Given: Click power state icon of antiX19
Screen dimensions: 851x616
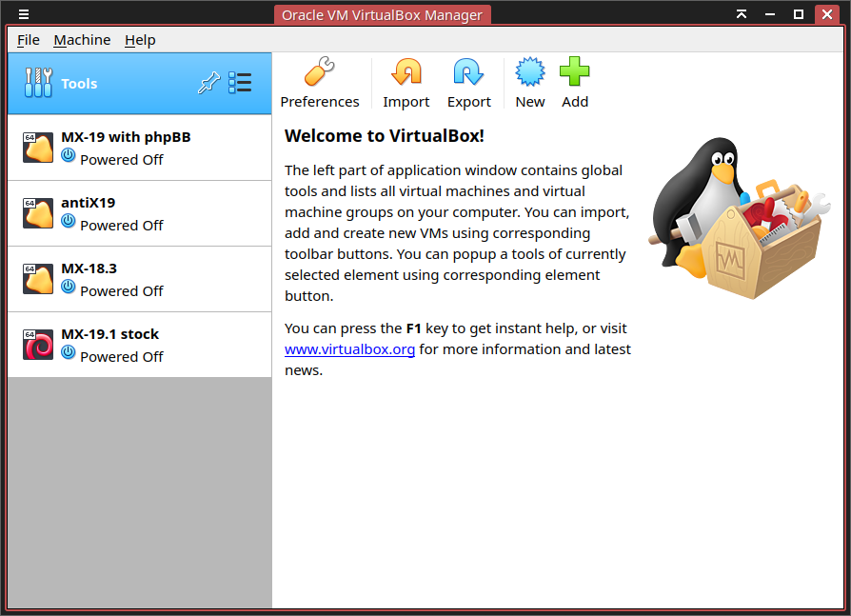Looking at the screenshot, I should pos(69,221).
